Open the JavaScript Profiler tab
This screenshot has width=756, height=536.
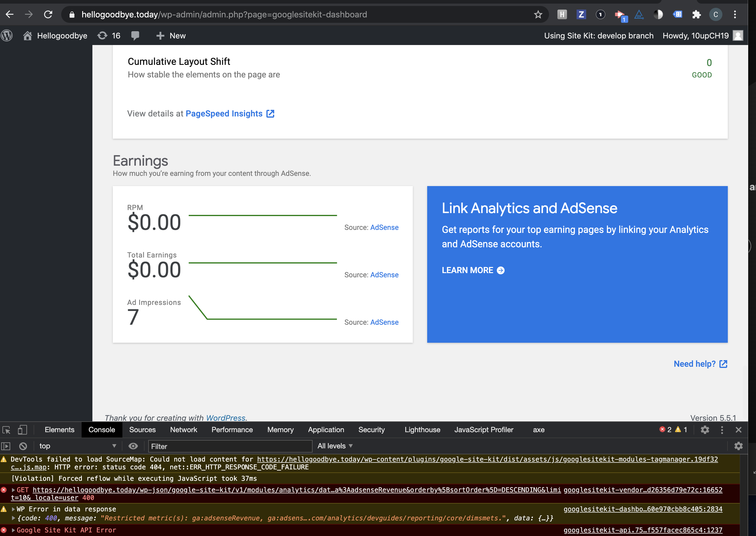[x=484, y=430]
